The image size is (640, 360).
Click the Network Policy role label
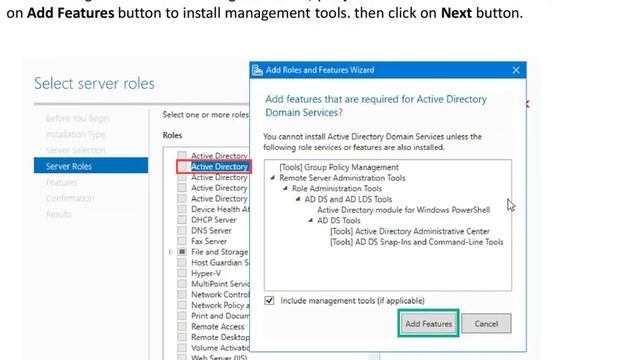coord(220,305)
